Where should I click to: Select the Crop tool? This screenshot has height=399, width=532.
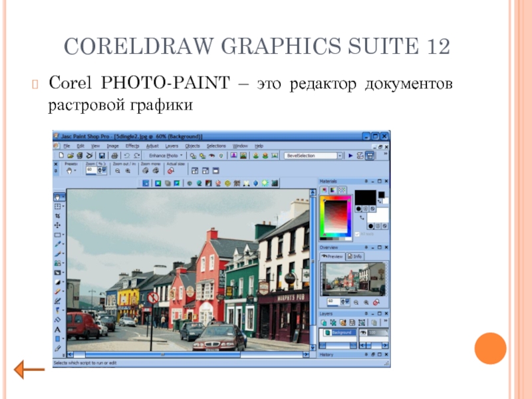[58, 215]
